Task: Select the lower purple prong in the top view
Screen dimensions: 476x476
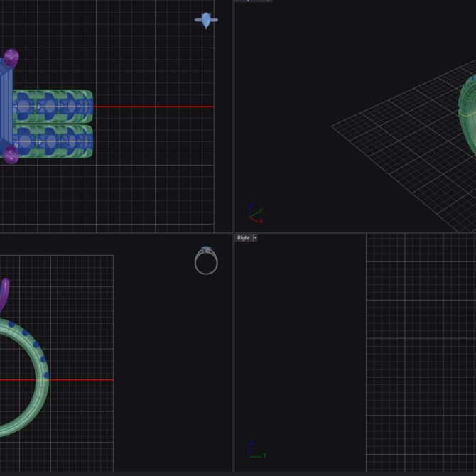Action: point(11,155)
